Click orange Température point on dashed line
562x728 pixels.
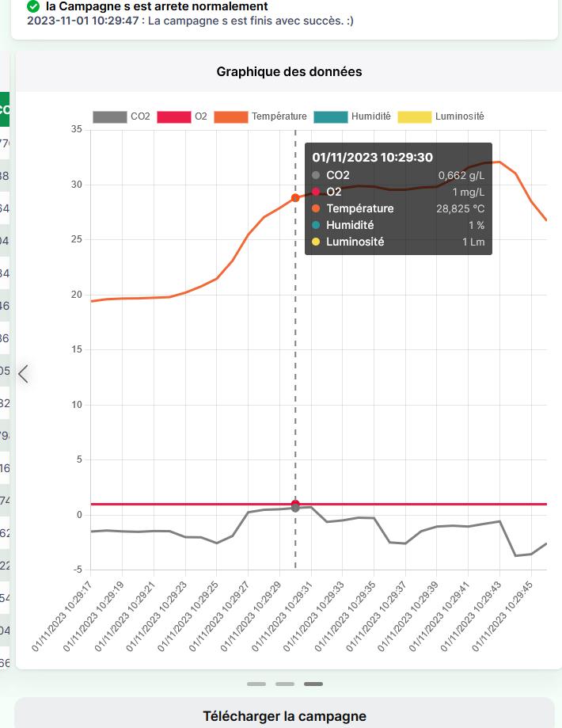pos(295,198)
